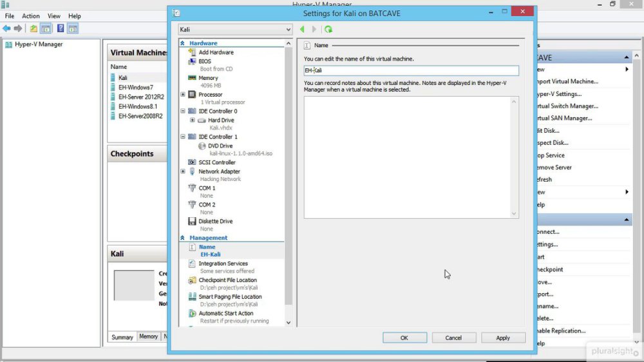The width and height of the screenshot is (644, 362).
Task: Switch to the Memory tab
Action: 148,336
